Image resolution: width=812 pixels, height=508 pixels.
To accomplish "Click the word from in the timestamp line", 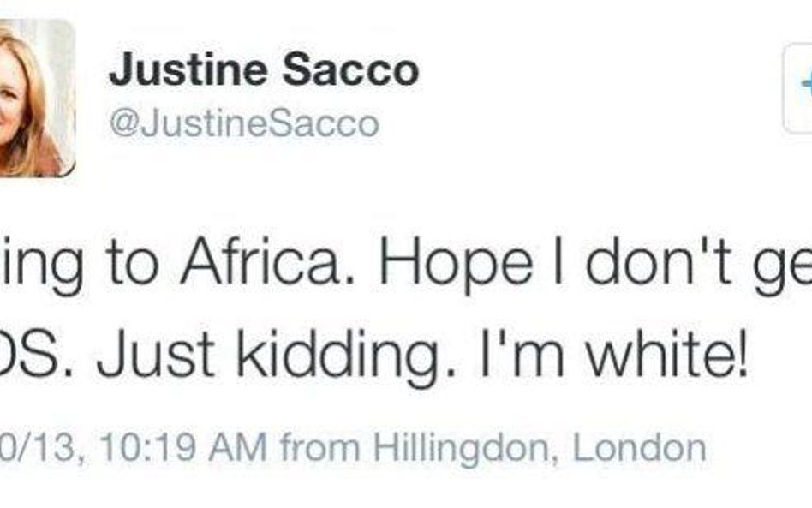I will [320, 447].
